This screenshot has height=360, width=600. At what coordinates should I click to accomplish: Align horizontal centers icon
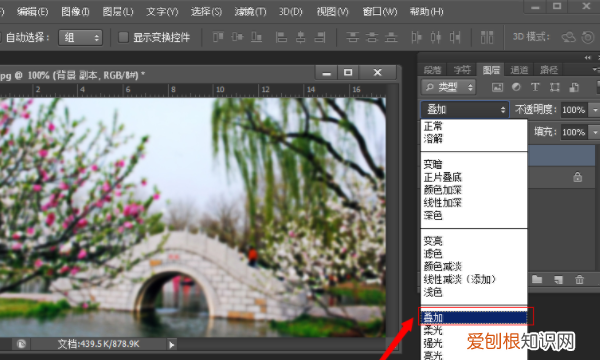301,37
